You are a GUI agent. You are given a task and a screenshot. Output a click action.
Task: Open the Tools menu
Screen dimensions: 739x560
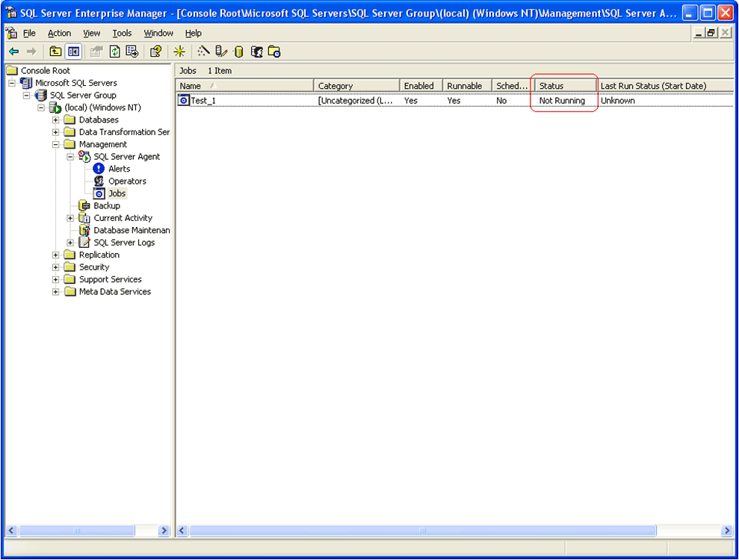point(122,33)
